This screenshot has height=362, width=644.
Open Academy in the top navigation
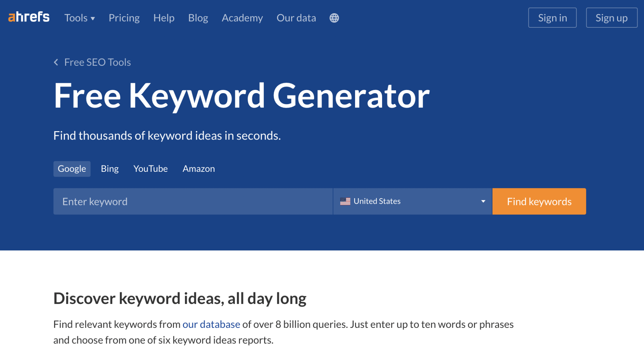242,18
